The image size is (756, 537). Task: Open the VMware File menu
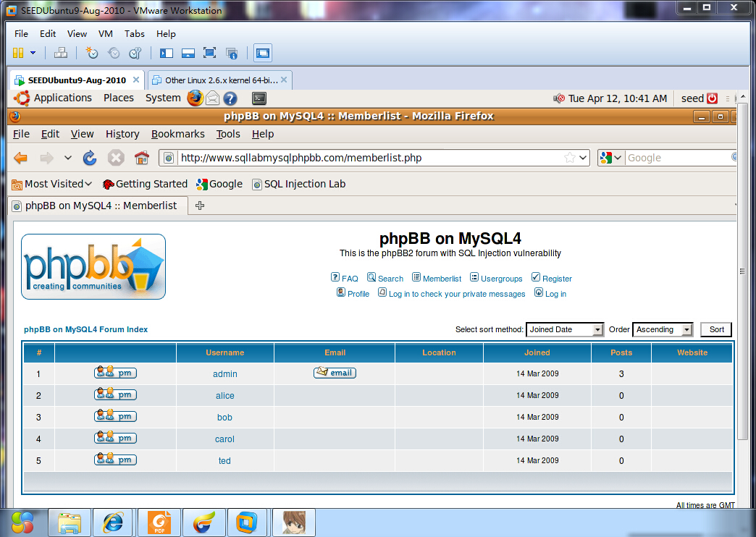click(x=21, y=34)
